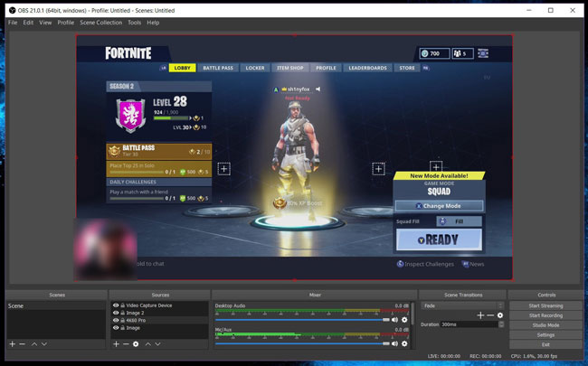This screenshot has height=366, width=588.
Task: Open the Scene Collection menu
Action: 101,23
